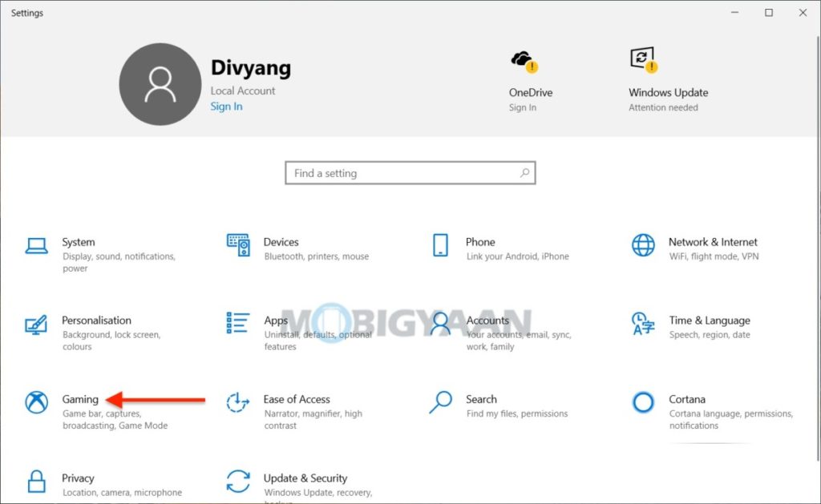Click the Personalisation paintbrush icon
Viewport: 821px width, 504px height.
[37, 325]
